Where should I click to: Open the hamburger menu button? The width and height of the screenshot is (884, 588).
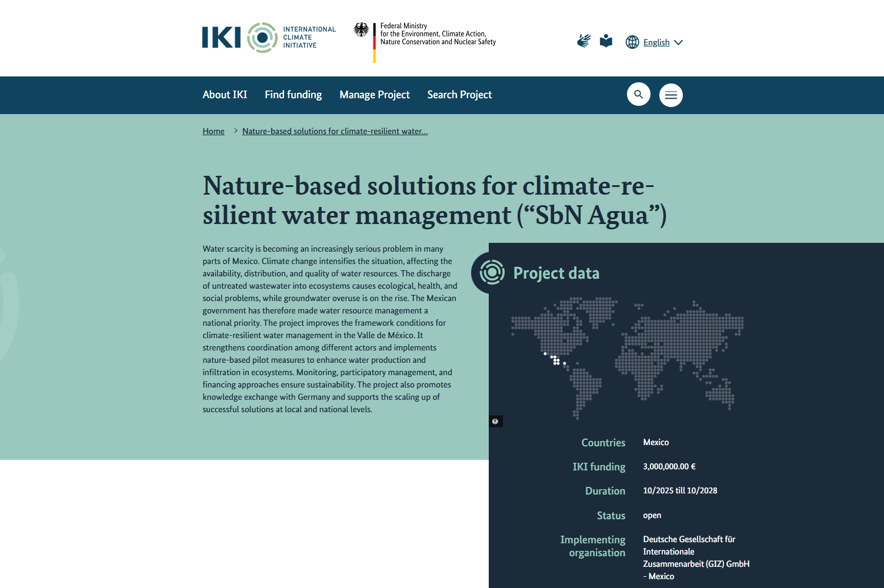click(x=670, y=95)
